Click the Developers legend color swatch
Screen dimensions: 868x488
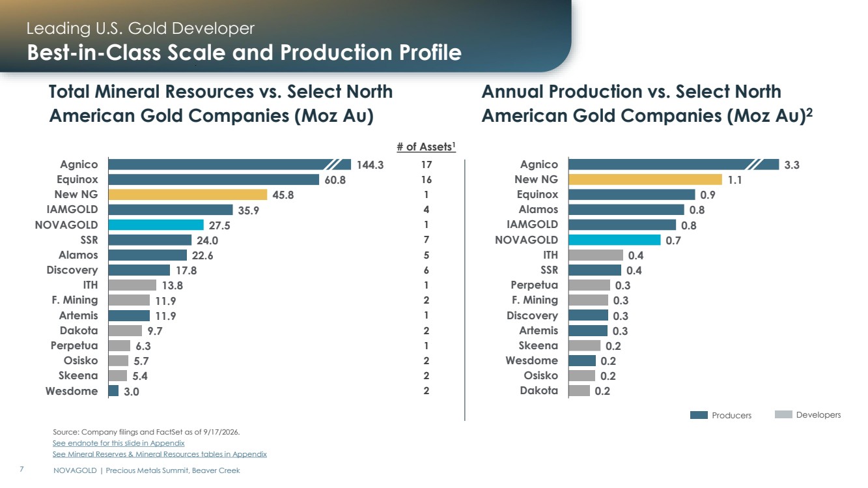click(784, 415)
